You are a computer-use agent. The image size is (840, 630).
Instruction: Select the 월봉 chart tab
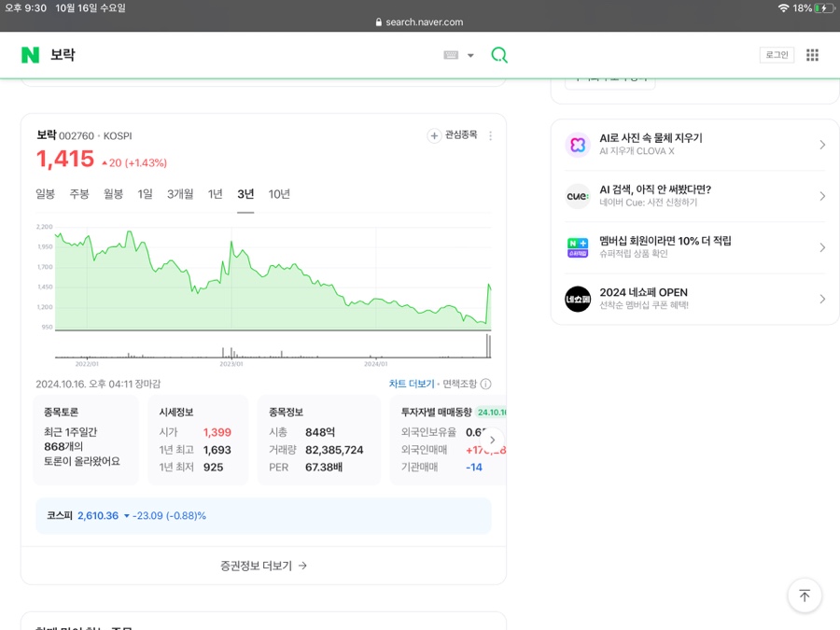click(113, 194)
